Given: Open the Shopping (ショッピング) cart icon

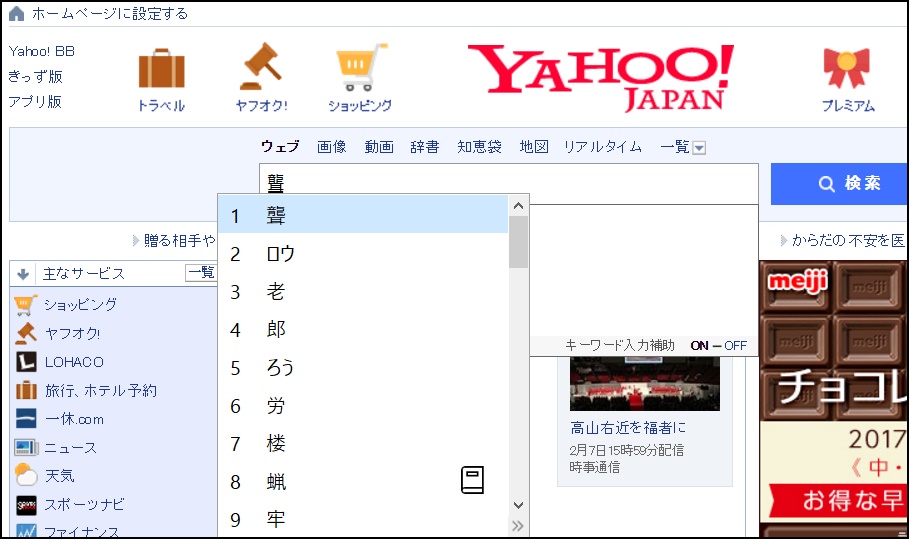Looking at the screenshot, I should pyautogui.click(x=360, y=67).
